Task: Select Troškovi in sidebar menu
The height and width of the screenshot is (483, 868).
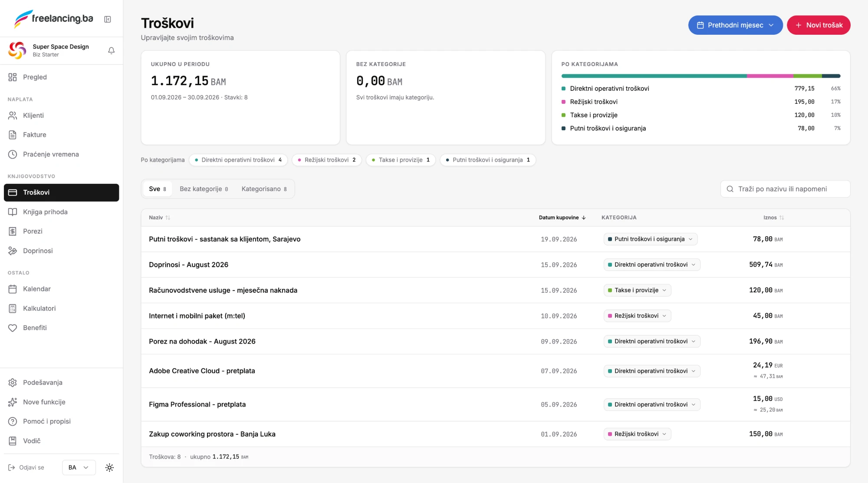Action: click(x=62, y=192)
